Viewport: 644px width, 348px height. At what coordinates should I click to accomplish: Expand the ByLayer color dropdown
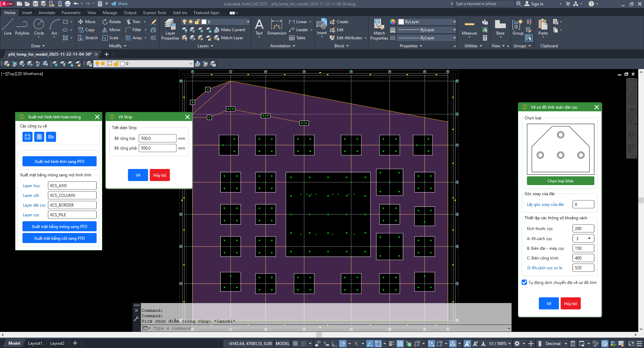click(454, 22)
